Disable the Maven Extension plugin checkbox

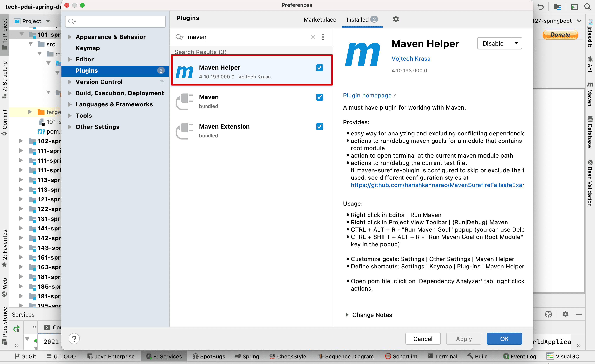[x=319, y=127]
